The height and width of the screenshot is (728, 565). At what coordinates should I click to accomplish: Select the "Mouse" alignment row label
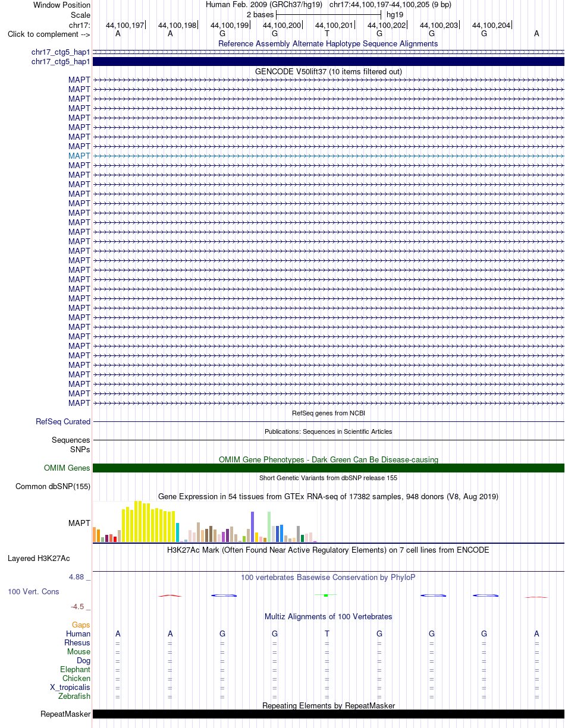[x=79, y=651]
